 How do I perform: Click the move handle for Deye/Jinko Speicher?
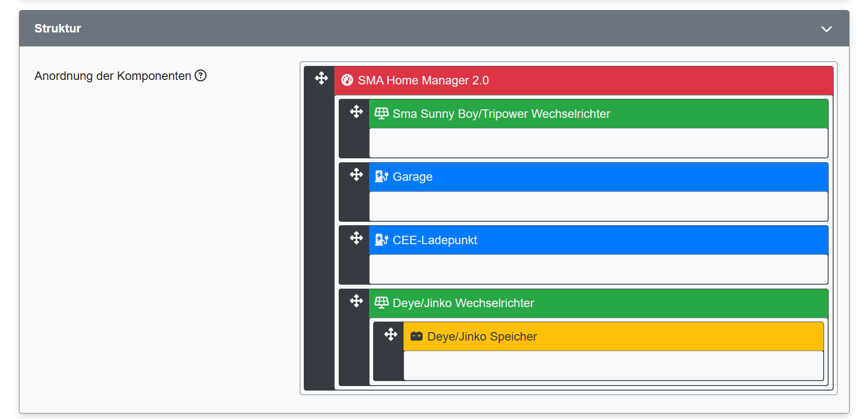coord(391,334)
